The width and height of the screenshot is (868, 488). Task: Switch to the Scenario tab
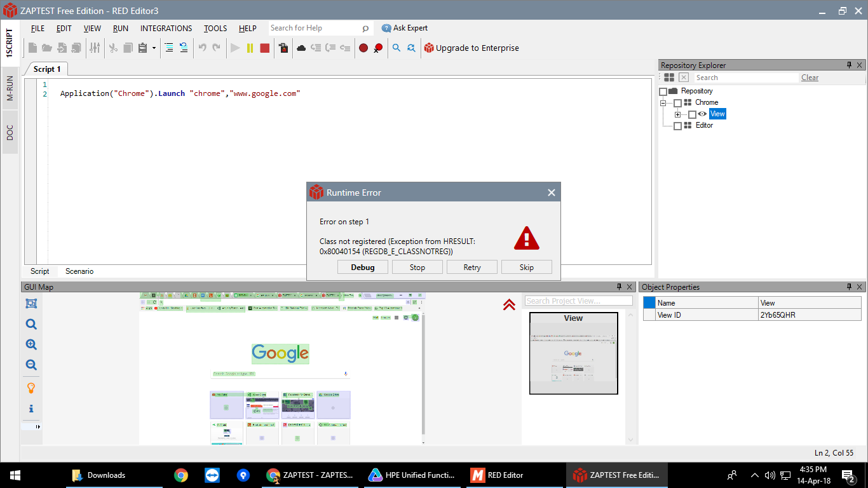[79, 271]
